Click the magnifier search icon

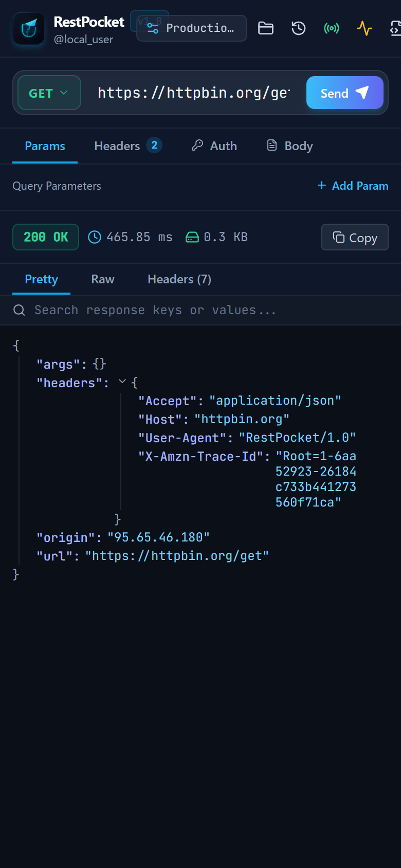tap(19, 310)
